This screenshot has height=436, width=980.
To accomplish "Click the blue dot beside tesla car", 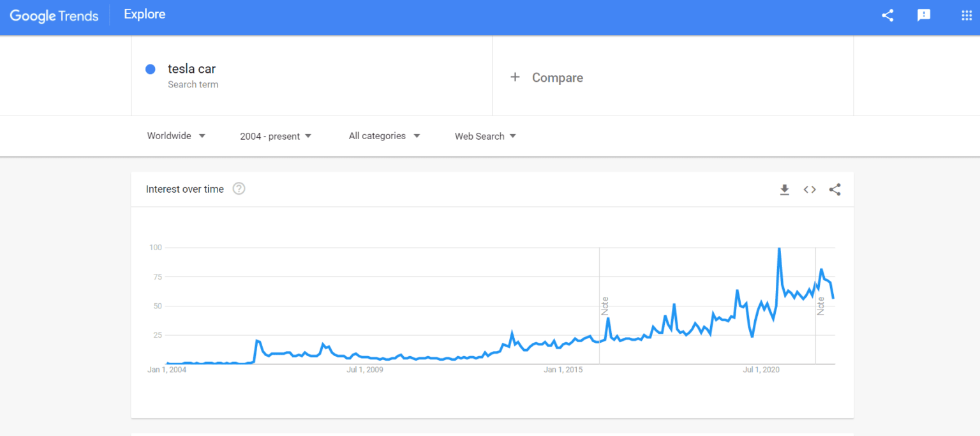I will pos(151,70).
